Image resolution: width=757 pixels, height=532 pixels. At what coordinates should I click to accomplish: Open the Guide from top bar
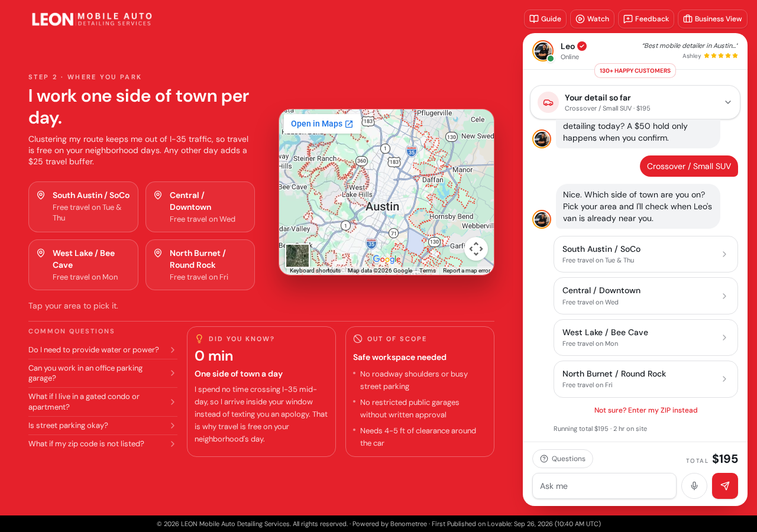[x=545, y=19]
